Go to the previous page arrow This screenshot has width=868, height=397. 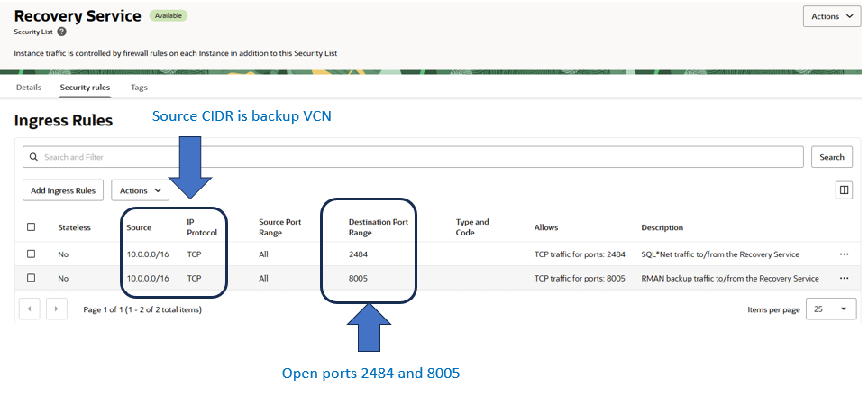[x=29, y=309]
